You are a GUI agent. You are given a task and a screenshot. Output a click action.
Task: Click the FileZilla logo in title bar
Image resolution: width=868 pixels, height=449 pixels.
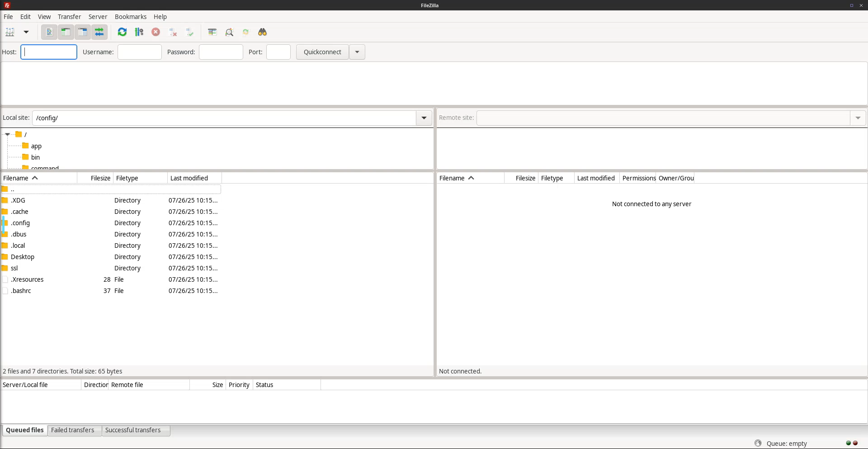pyautogui.click(x=7, y=5)
